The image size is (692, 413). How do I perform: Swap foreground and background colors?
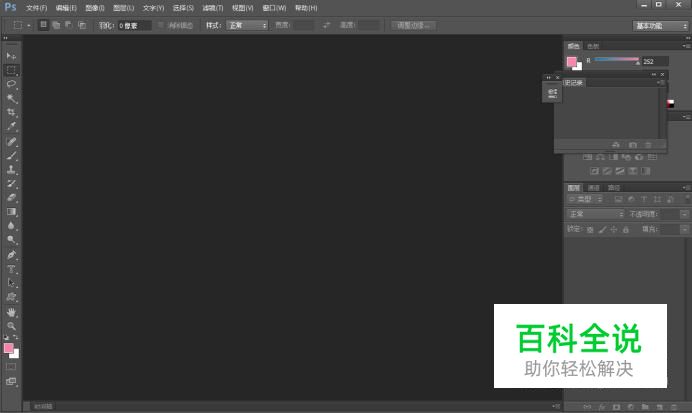click(x=15, y=337)
